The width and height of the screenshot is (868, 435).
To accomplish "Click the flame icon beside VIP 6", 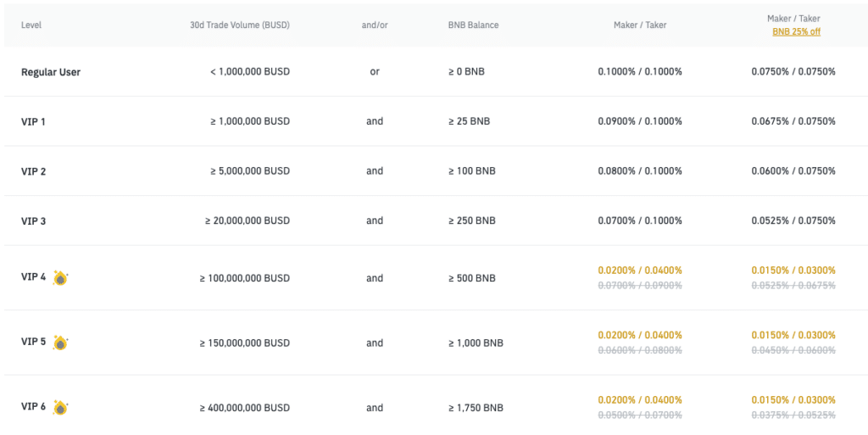I will (60, 408).
